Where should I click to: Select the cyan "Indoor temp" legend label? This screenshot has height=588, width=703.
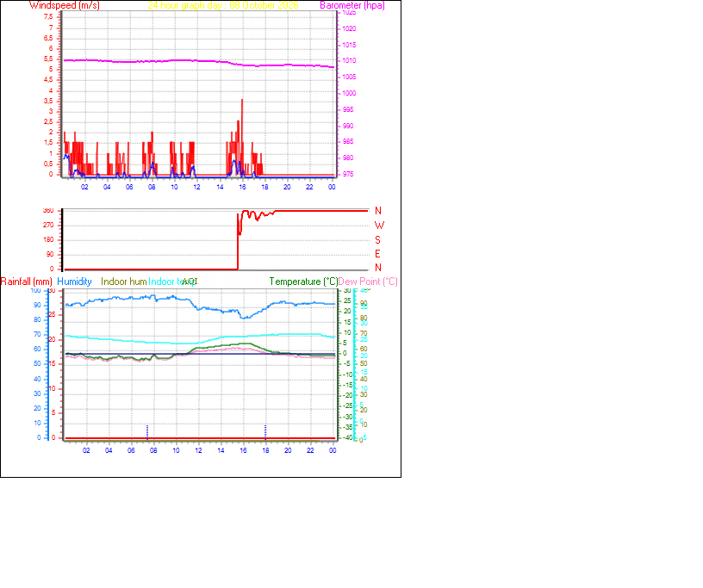coord(171,282)
